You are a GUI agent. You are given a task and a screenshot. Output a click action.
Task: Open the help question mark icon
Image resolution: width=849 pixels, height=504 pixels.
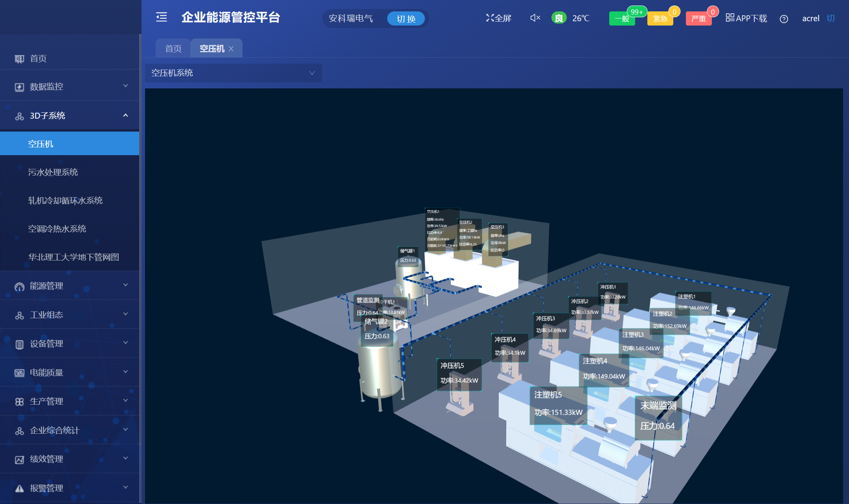point(784,19)
